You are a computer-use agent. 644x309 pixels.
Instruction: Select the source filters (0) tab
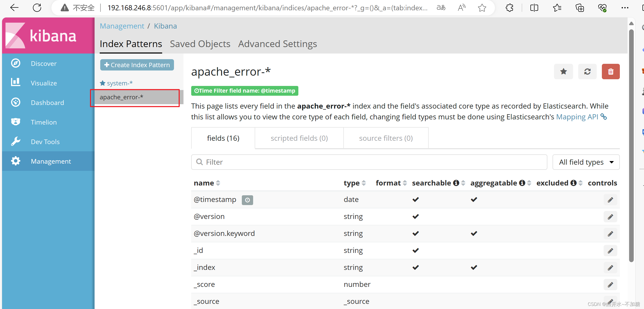click(x=386, y=138)
